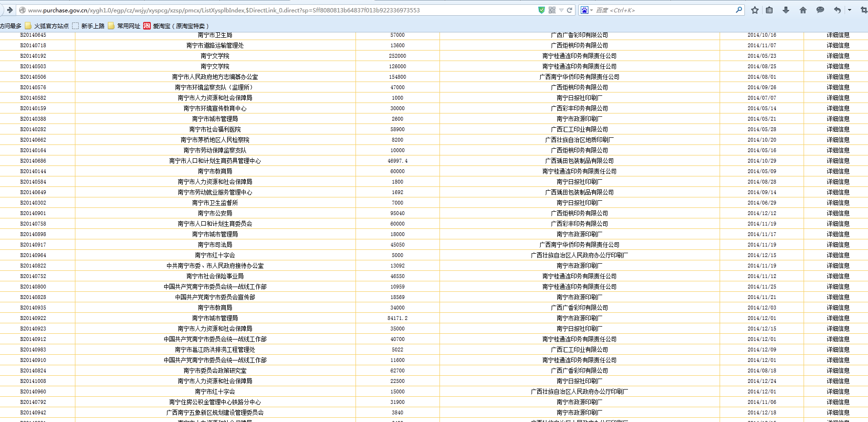Open the QR code icon in address bar
This screenshot has width=868, height=422.
552,10
